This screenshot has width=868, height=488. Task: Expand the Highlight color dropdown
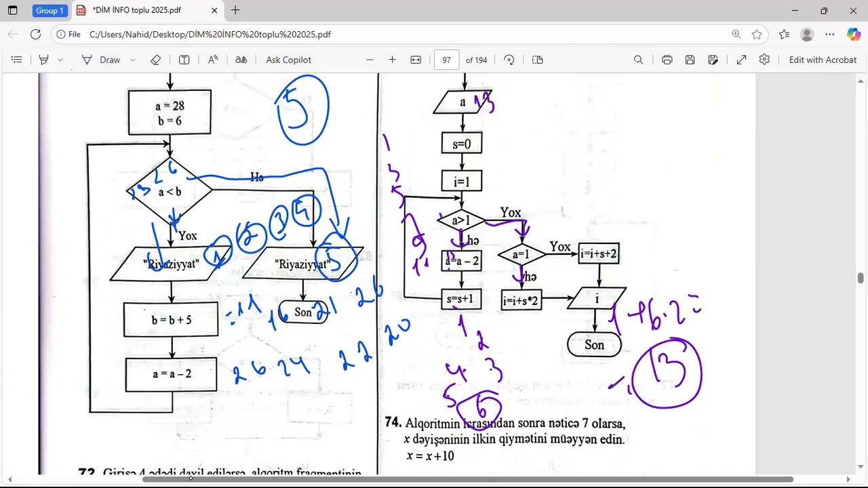click(x=60, y=60)
